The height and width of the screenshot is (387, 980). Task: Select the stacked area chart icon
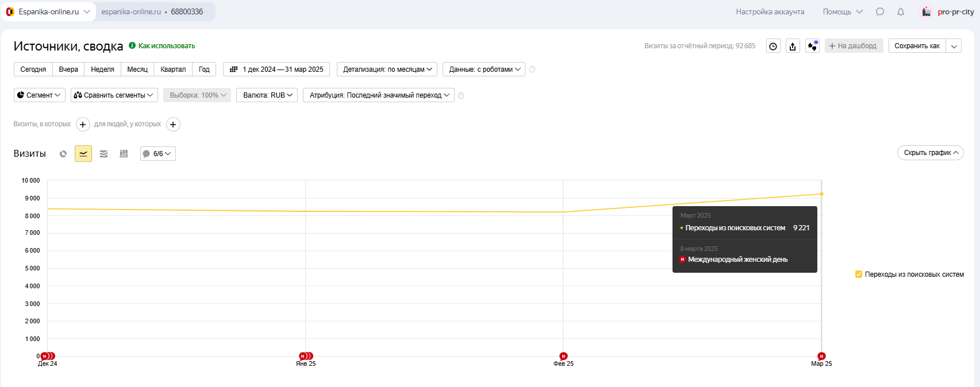(x=103, y=154)
